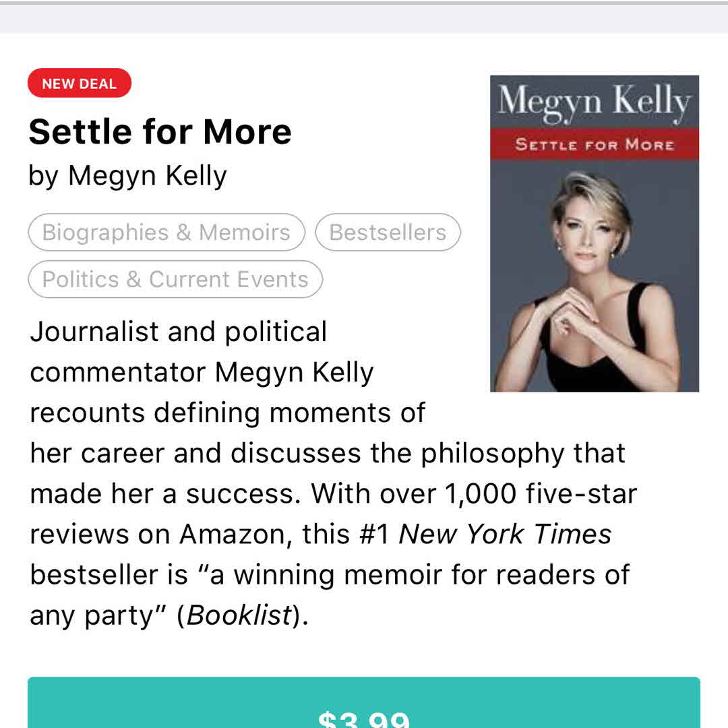The image size is (728, 728).
Task: Click the '#1' ranking text in description
Action: [x=374, y=535]
